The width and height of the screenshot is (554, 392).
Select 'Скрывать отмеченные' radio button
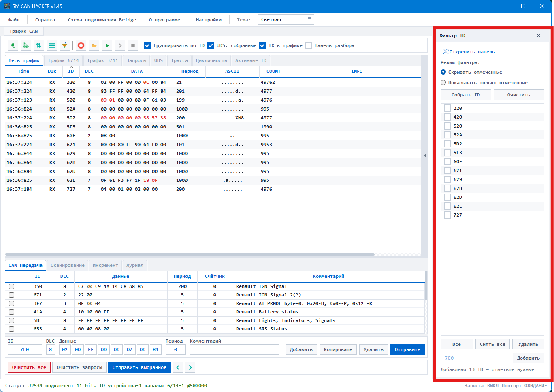click(443, 72)
